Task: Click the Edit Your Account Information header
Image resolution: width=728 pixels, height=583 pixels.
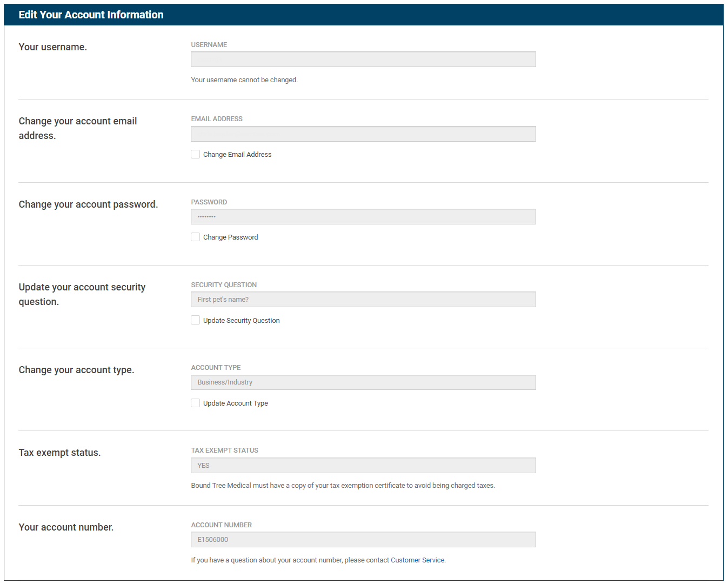Action: 91,15
